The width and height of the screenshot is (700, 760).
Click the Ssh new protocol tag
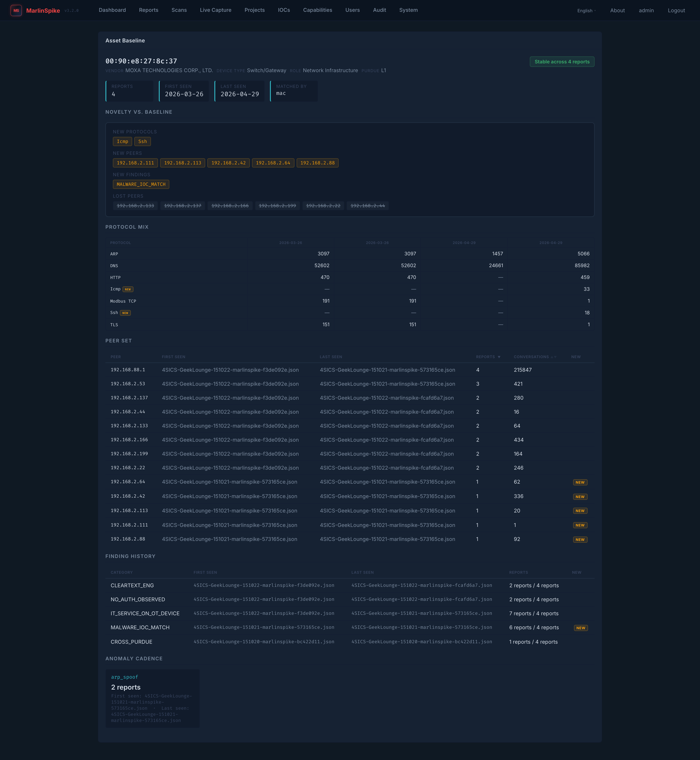coord(142,142)
